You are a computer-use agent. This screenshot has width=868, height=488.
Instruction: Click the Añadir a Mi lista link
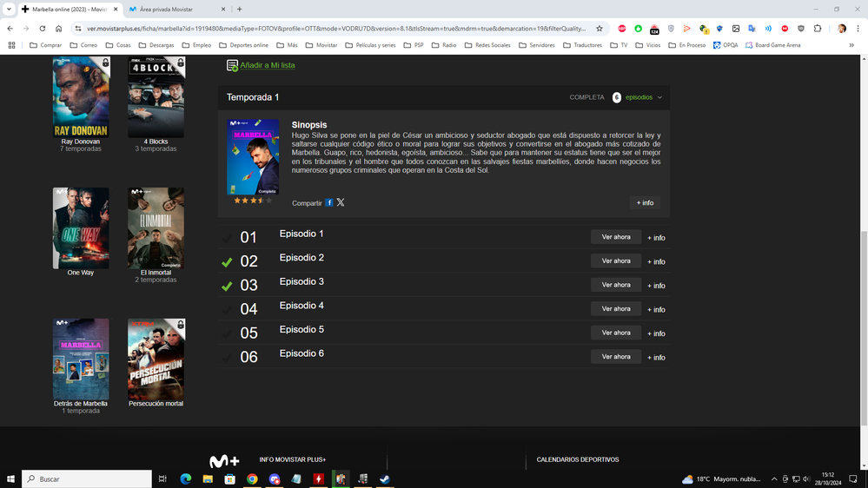coord(268,65)
